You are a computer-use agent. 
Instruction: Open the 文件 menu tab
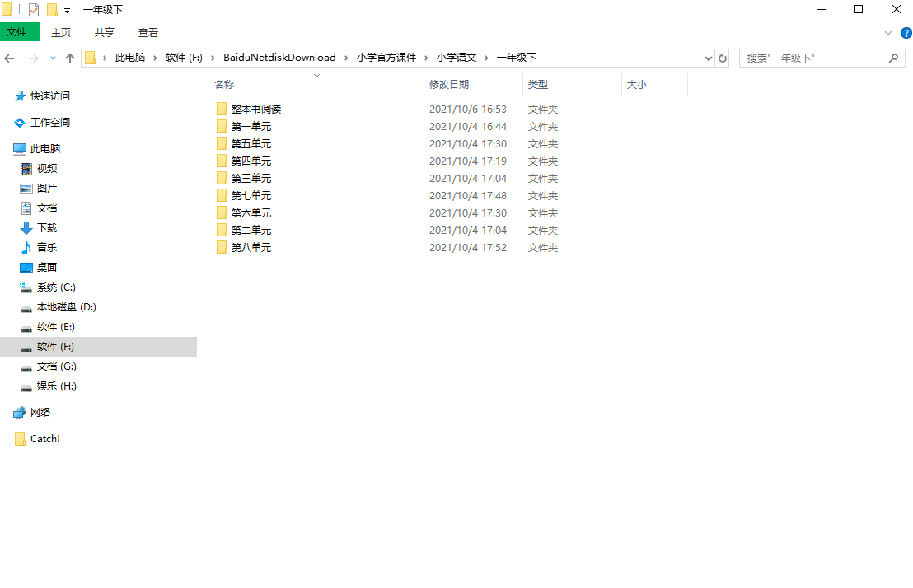17,33
